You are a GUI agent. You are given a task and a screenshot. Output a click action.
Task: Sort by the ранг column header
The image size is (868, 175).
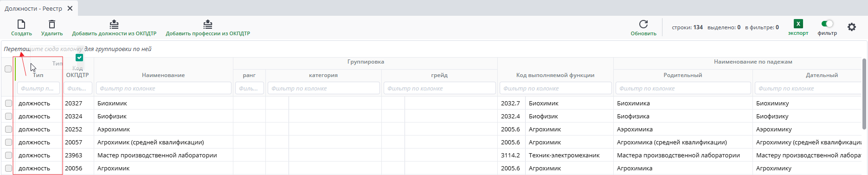tap(249, 75)
